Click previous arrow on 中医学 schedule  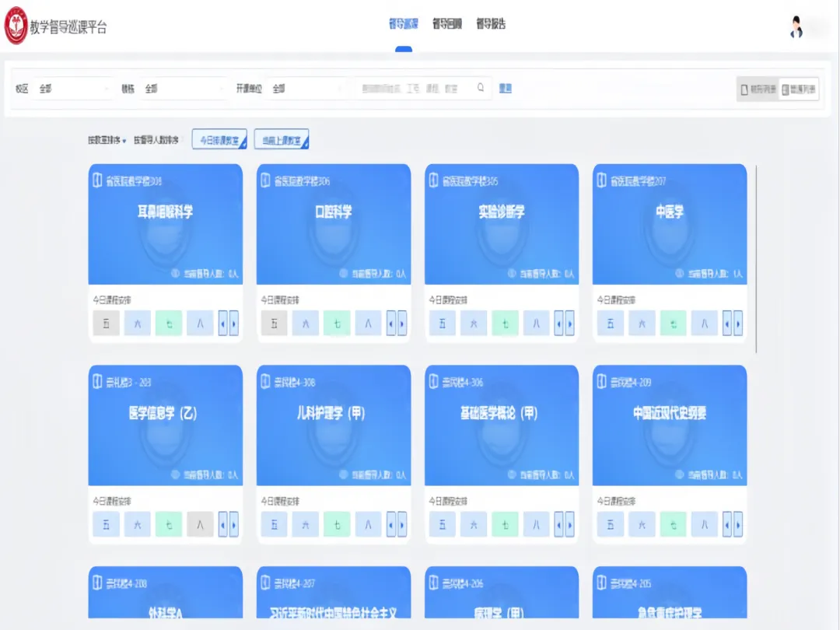coord(726,323)
